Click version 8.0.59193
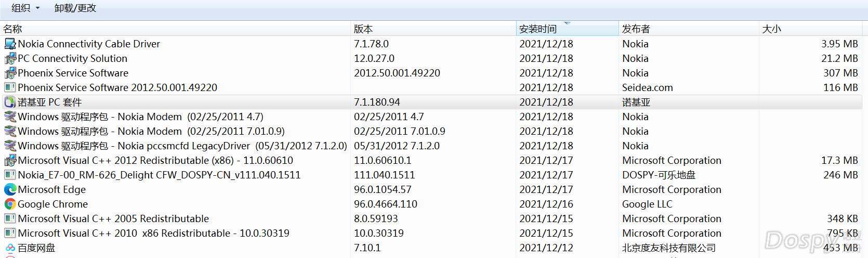The width and height of the screenshot is (868, 258). coord(376,218)
